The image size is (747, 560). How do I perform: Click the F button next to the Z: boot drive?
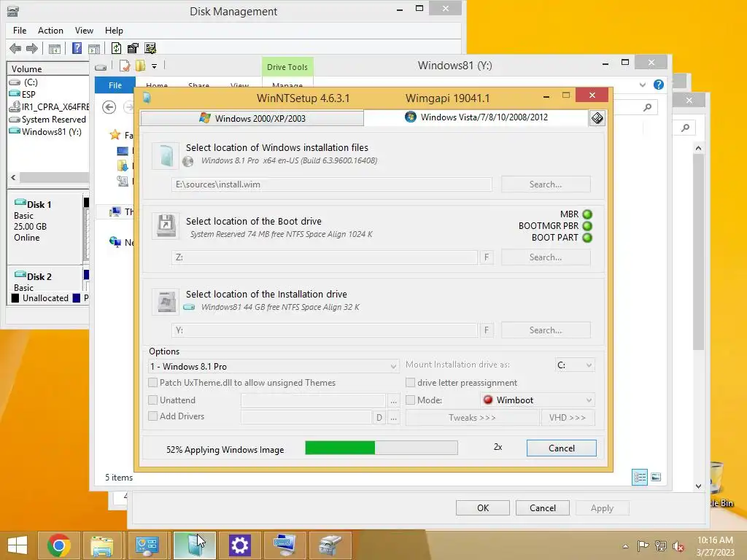tap(487, 257)
